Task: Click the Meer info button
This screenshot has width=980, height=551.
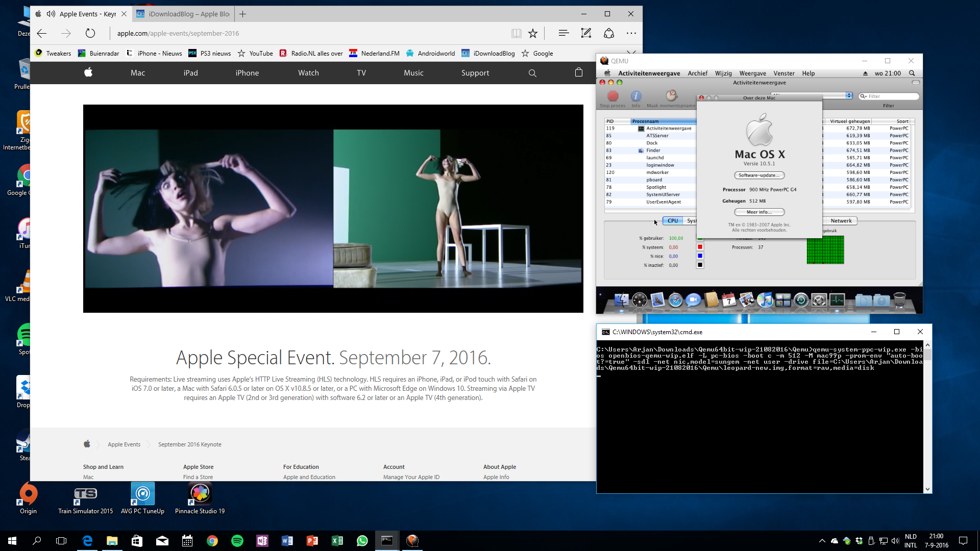Action: (x=759, y=212)
